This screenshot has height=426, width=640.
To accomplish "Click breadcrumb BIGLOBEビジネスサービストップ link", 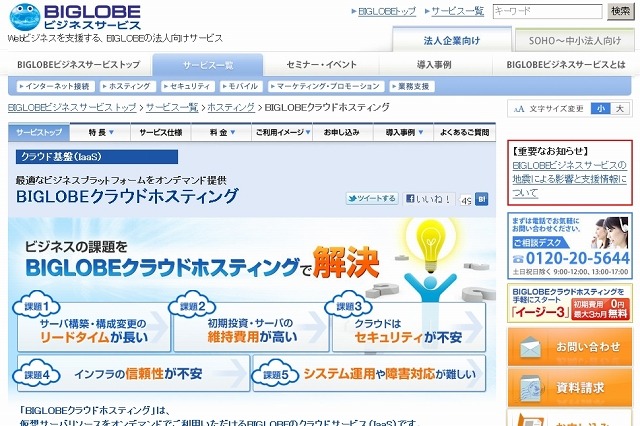I will (72, 107).
